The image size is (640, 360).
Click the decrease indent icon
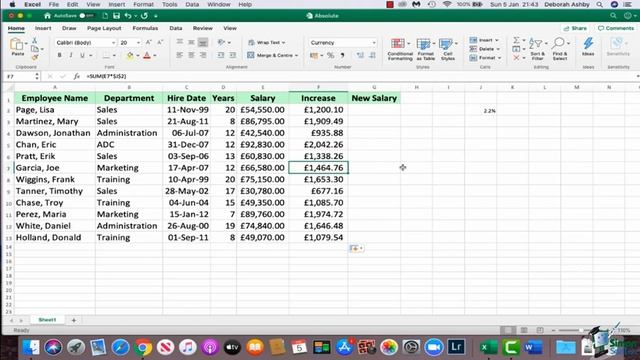(x=221, y=55)
